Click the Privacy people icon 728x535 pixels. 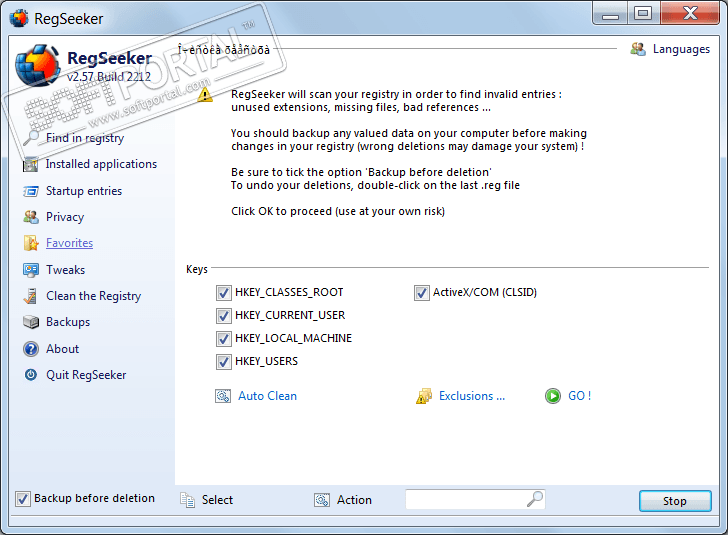coord(31,217)
